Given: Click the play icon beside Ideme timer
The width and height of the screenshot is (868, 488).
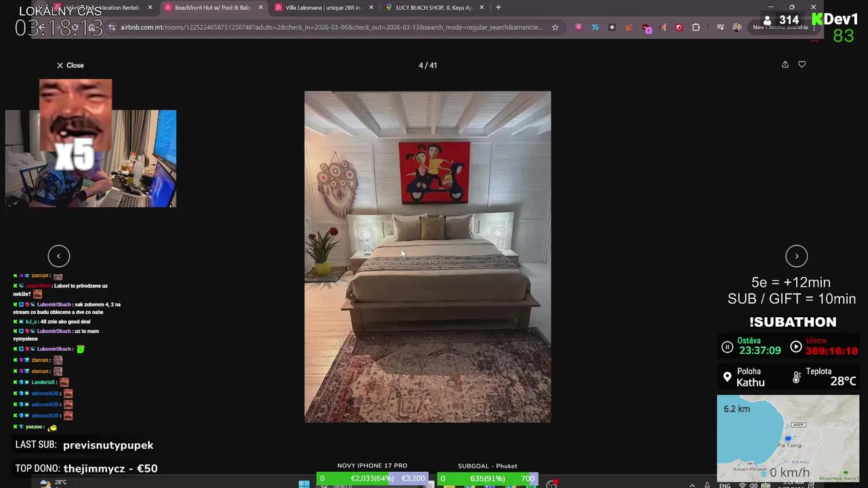Looking at the screenshot, I should (796, 347).
